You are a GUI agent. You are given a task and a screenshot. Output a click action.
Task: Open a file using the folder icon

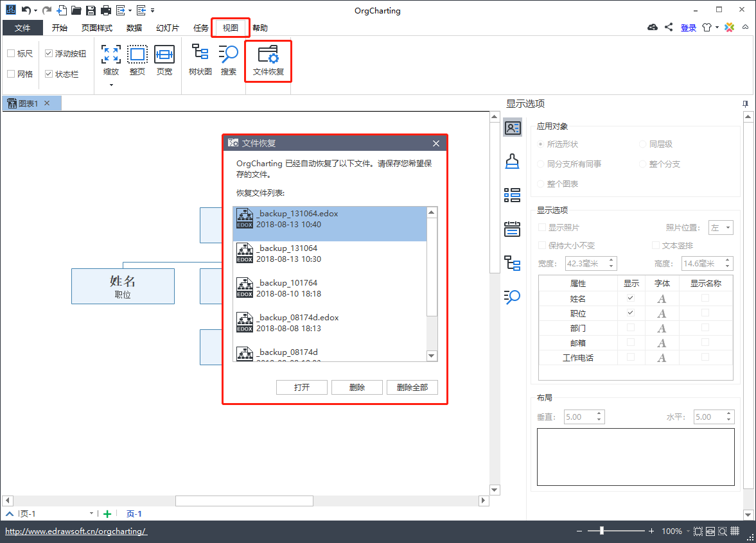(x=76, y=10)
